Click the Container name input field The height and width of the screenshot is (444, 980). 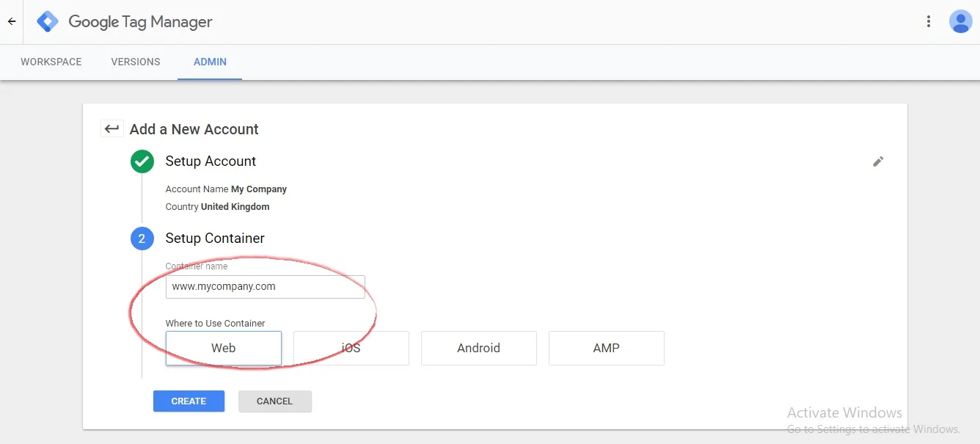pos(265,287)
